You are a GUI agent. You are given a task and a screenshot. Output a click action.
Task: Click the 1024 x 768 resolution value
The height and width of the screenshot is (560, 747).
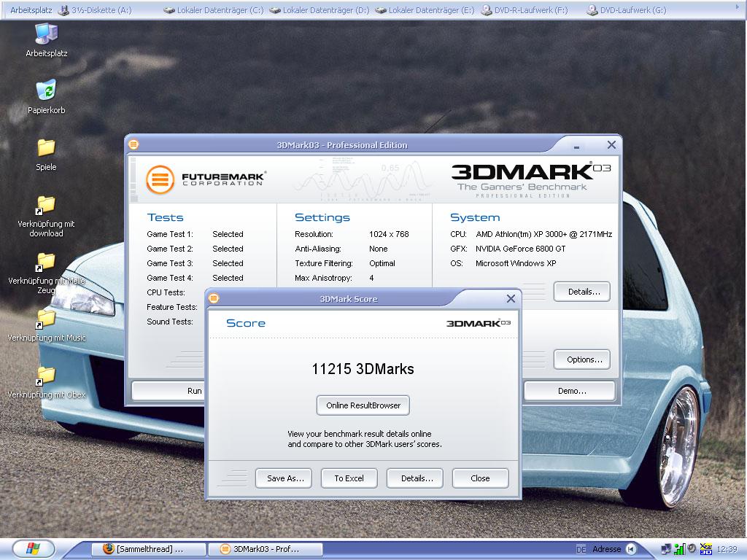(x=389, y=234)
